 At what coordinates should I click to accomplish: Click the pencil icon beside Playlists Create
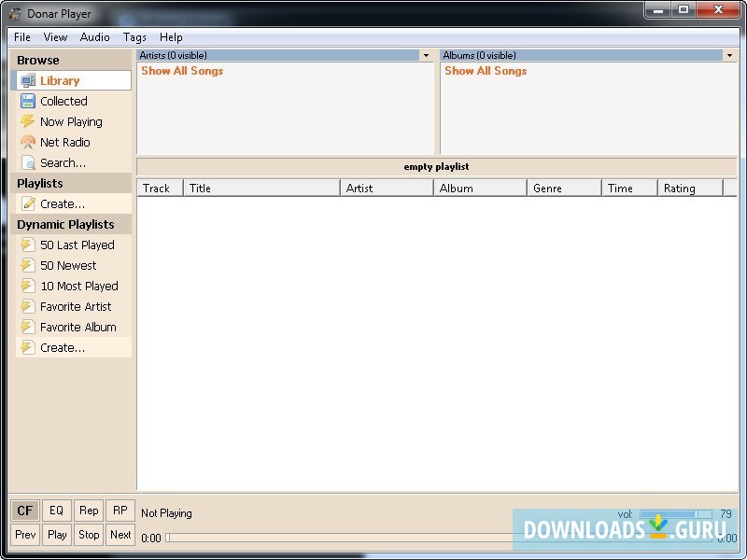click(28, 203)
